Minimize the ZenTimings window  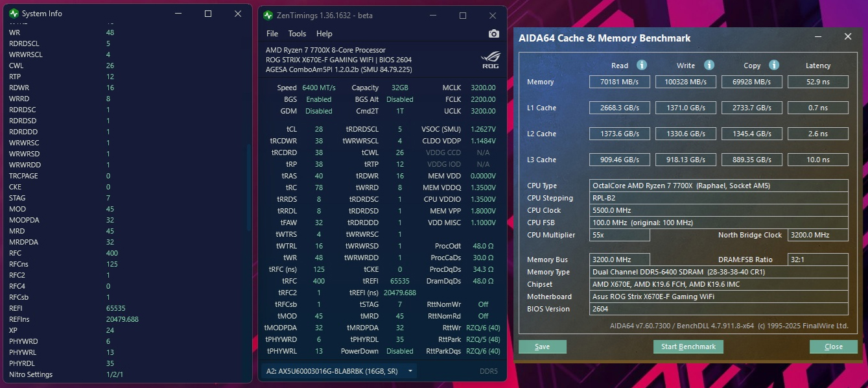[434, 15]
